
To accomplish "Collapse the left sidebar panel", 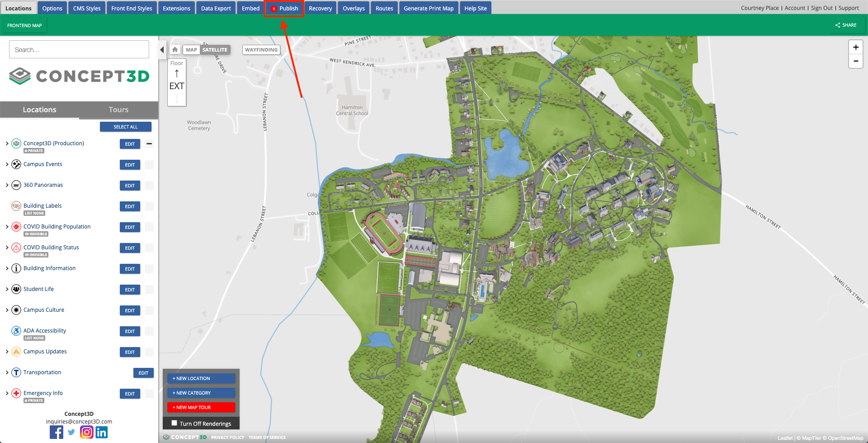I will point(162,50).
